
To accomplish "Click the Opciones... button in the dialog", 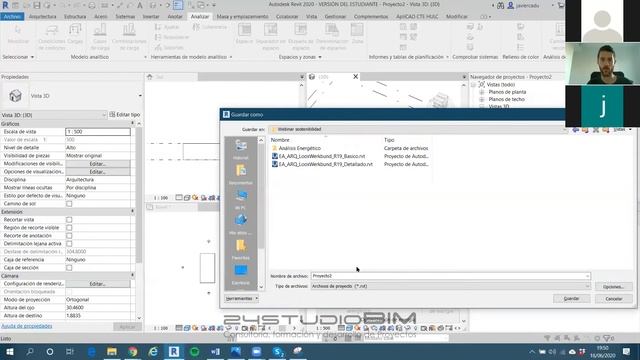I will pyautogui.click(x=613, y=287).
